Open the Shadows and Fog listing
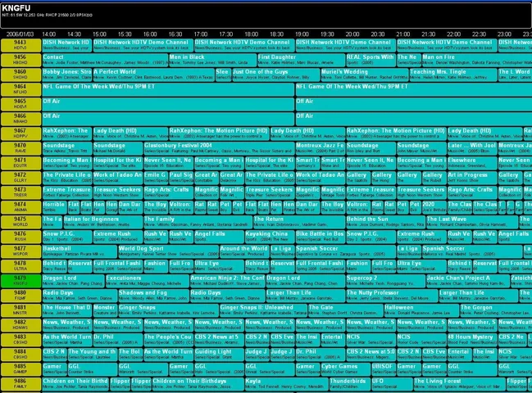Screen dimensions: 532x393 pyautogui.click(x=153, y=296)
